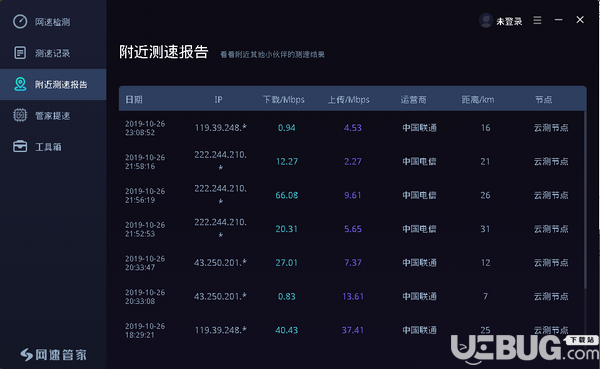Click 中国电信 in the 21:58:16 row
The width and height of the screenshot is (600, 369).
pyautogui.click(x=419, y=162)
